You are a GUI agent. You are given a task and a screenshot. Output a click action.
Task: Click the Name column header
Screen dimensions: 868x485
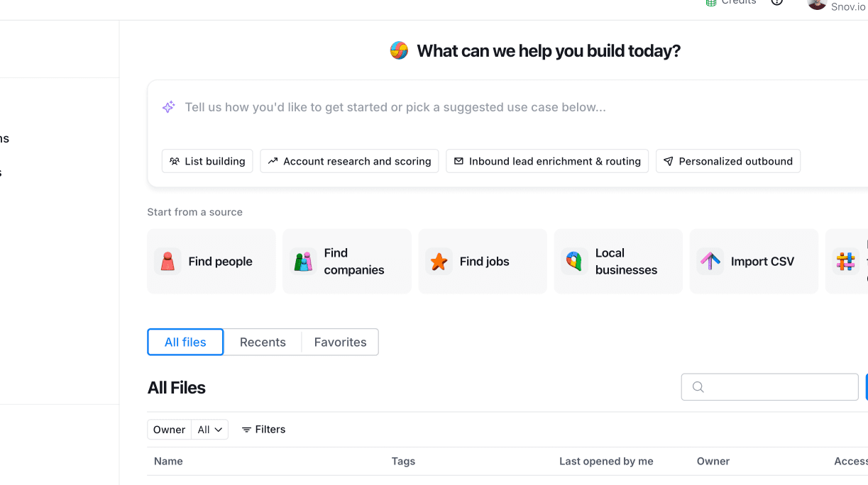pos(168,462)
